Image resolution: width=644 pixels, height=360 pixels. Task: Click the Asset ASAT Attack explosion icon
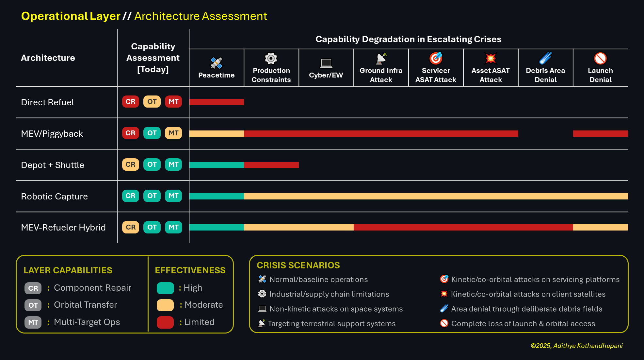(x=491, y=59)
